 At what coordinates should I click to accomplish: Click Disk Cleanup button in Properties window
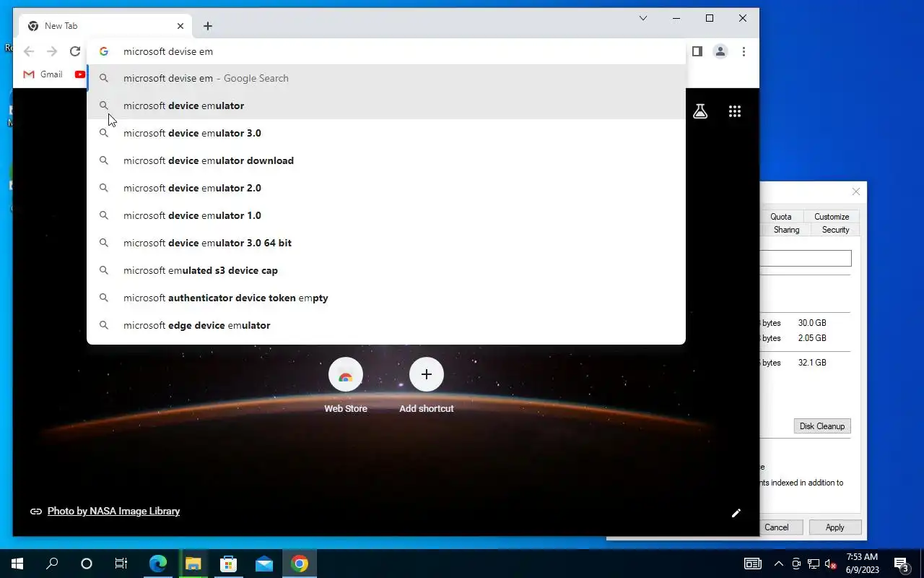coord(822,426)
